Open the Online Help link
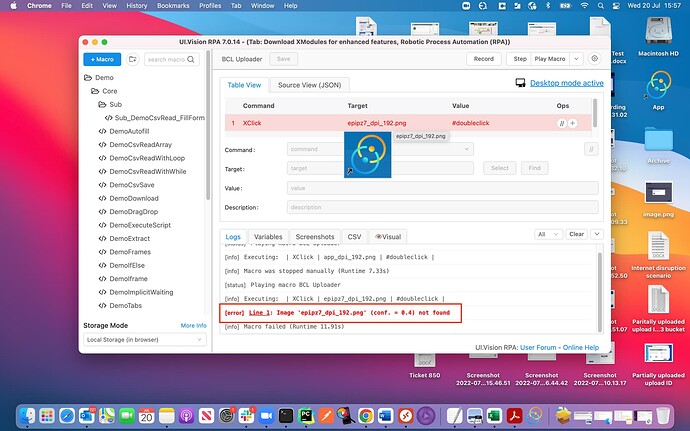Screen dimensions: 690x431 point(581,347)
